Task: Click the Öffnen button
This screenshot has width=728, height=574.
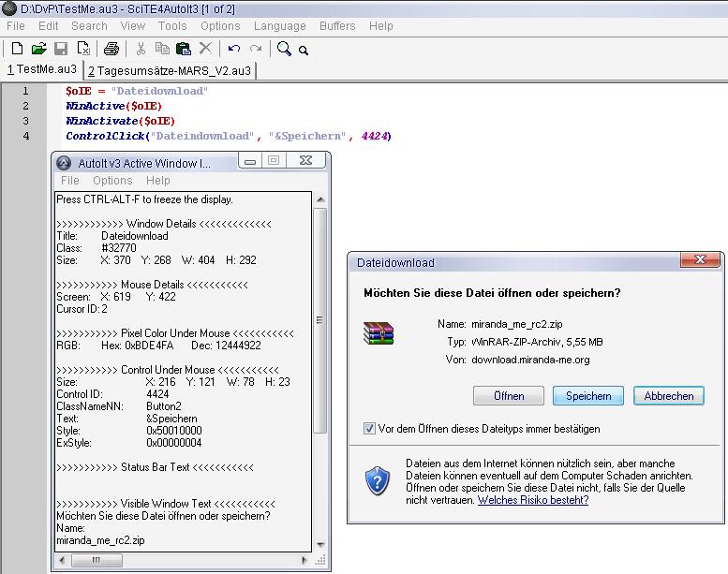Action: pyautogui.click(x=509, y=396)
